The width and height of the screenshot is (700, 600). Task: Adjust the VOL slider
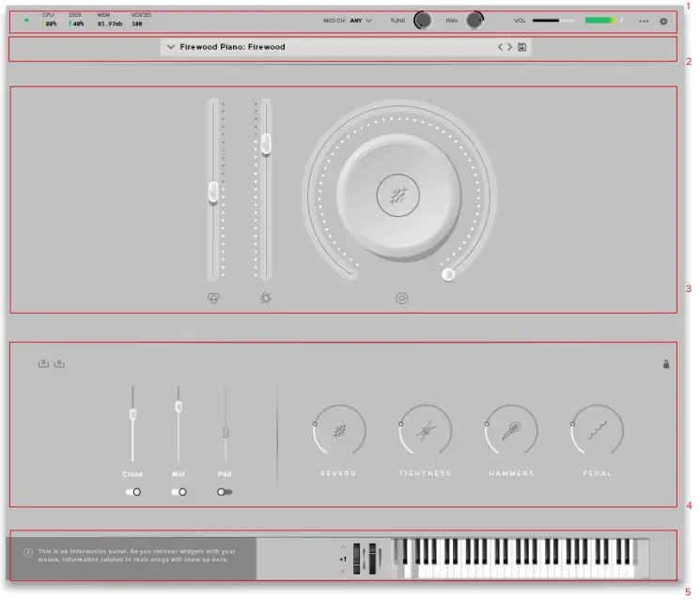point(552,21)
